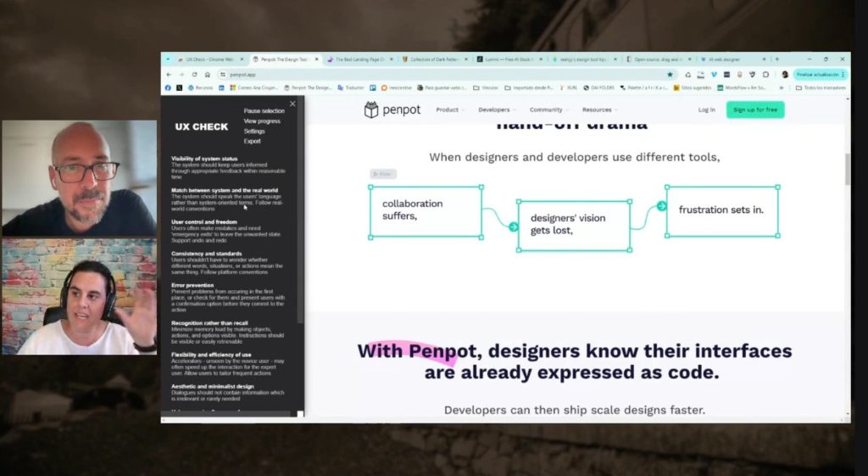Viewport: 868px width, 476px height.
Task: Choose View progress in UX Check menu
Action: pyautogui.click(x=262, y=121)
